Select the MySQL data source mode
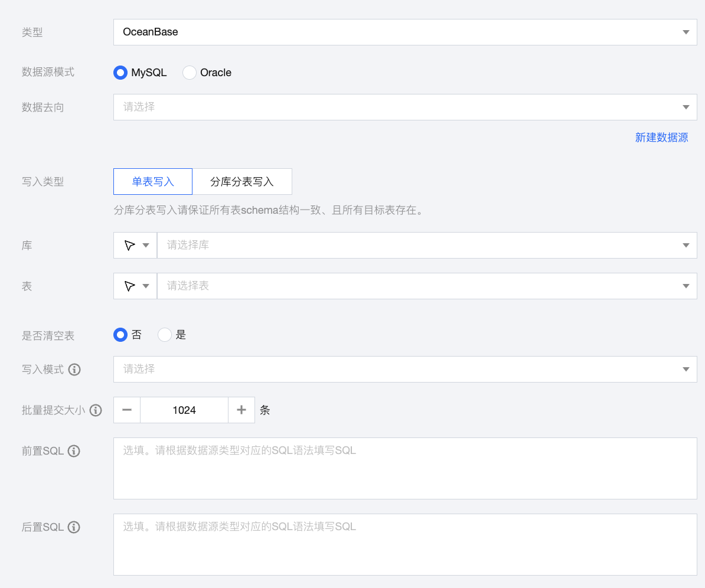Viewport: 705px width, 588px height. (120, 73)
